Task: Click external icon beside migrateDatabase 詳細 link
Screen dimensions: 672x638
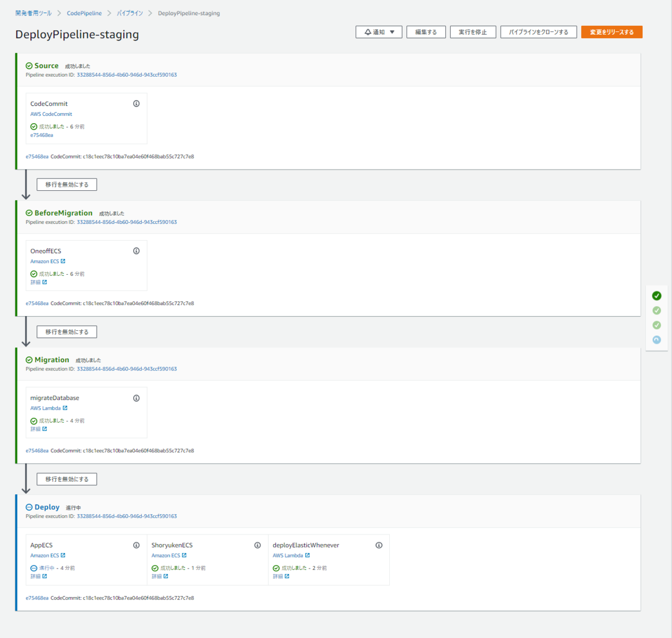Action: tap(45, 429)
